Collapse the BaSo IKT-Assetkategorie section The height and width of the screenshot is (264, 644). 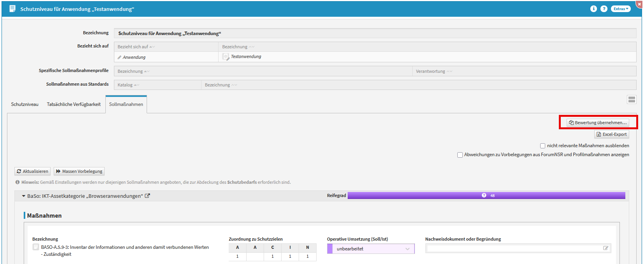tap(24, 196)
